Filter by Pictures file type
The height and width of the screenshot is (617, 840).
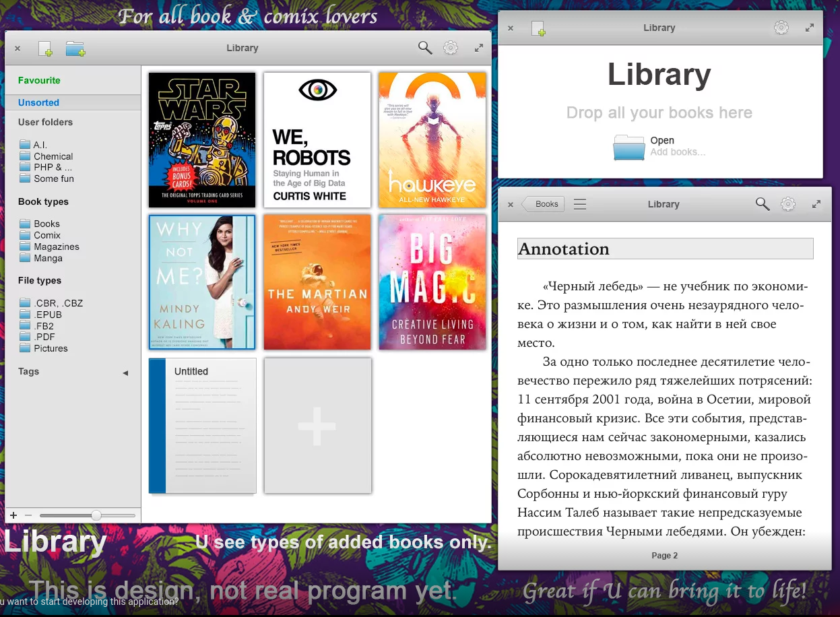coord(43,348)
